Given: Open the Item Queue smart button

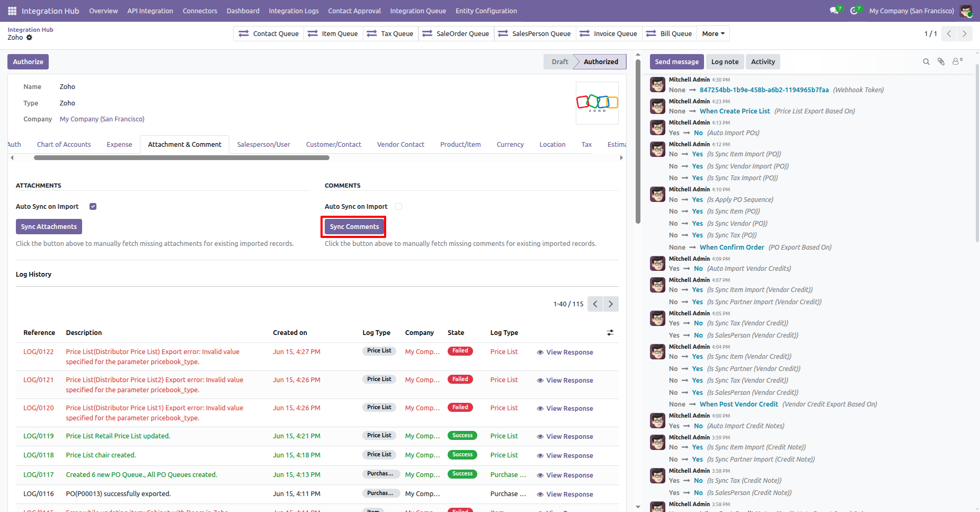Looking at the screenshot, I should pos(333,34).
